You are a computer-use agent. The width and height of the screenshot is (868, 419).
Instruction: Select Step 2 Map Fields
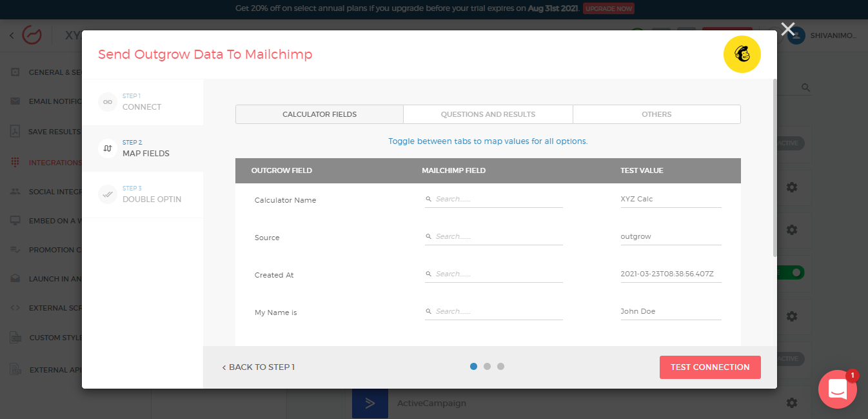click(143, 148)
